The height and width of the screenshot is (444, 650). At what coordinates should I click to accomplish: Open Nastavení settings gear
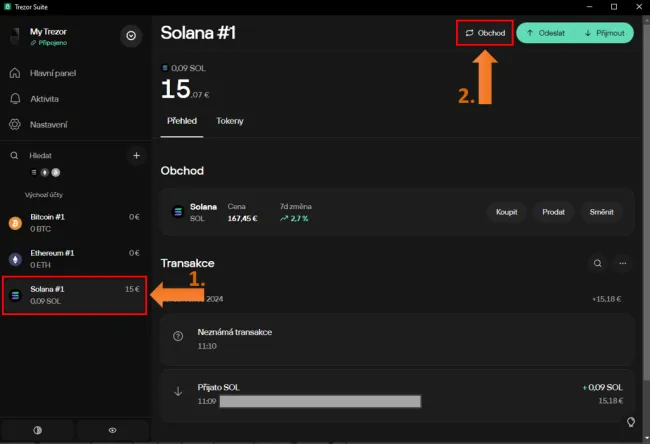(48, 125)
